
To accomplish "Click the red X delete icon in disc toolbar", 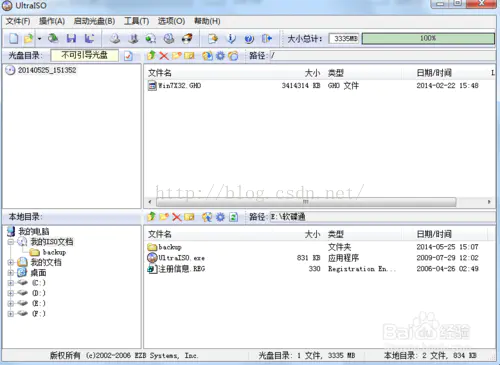I will pyautogui.click(x=164, y=55).
